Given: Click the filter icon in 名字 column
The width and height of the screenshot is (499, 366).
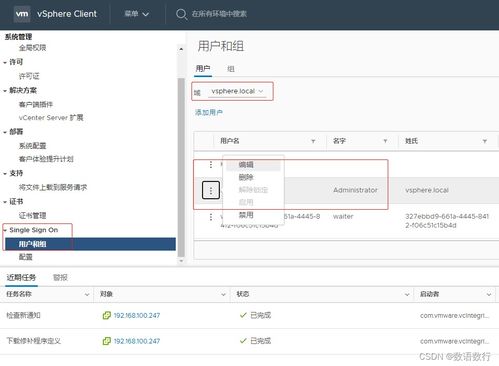Looking at the screenshot, I should pos(385,141).
